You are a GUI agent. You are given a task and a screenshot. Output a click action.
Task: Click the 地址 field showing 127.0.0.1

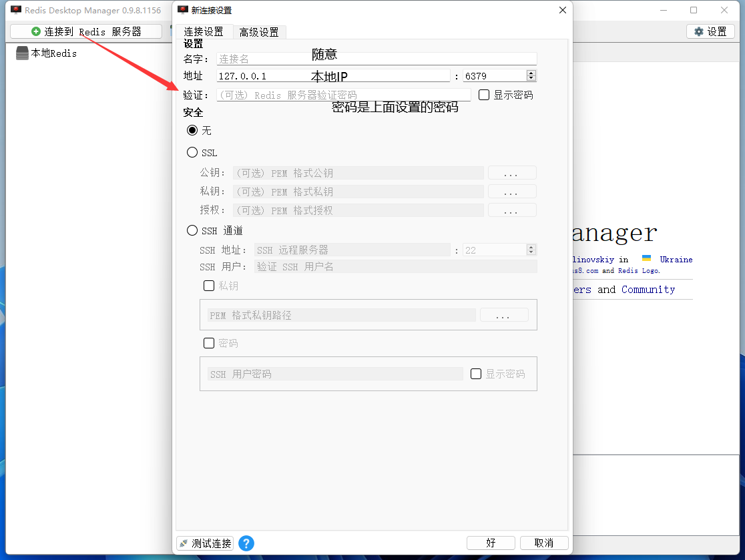333,75
